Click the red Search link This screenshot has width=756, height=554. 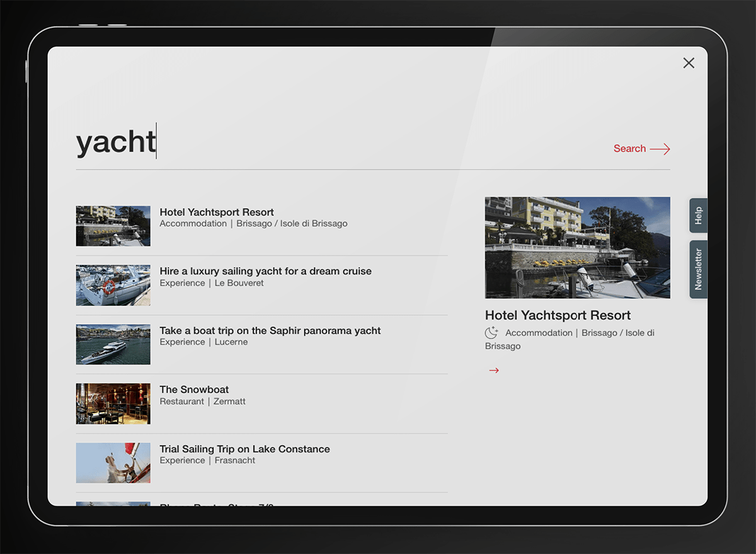629,149
